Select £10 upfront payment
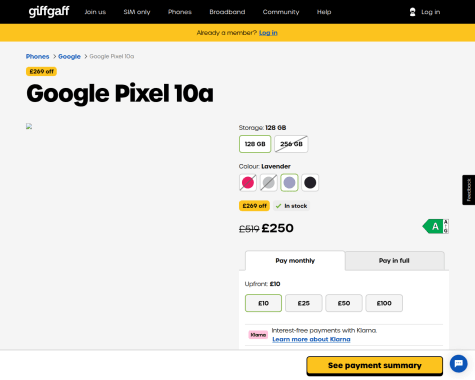475x380 pixels. (x=263, y=303)
